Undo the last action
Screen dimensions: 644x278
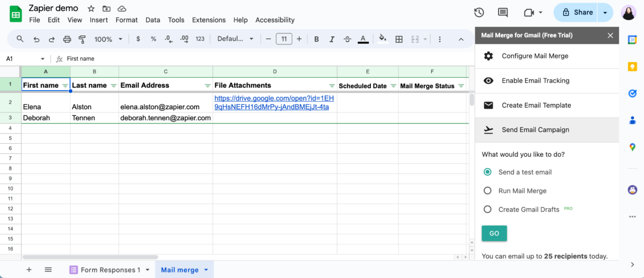36,39
